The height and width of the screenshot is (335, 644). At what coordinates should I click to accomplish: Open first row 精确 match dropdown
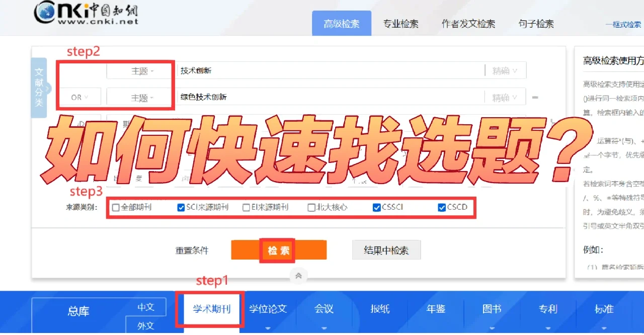[505, 71]
